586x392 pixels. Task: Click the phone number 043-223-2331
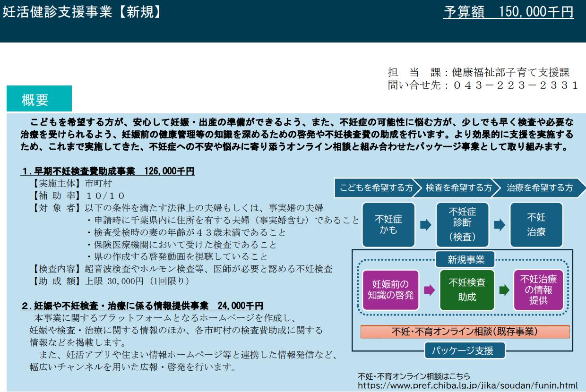click(x=515, y=85)
